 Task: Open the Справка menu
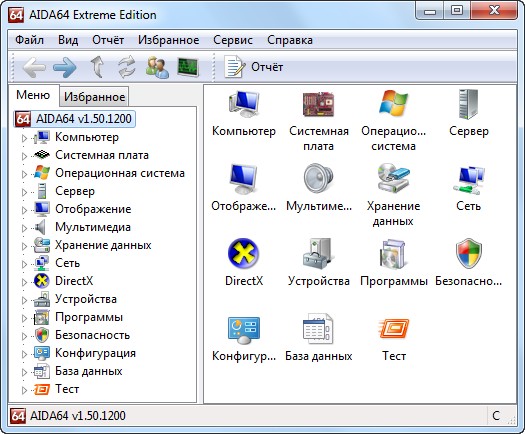click(290, 40)
